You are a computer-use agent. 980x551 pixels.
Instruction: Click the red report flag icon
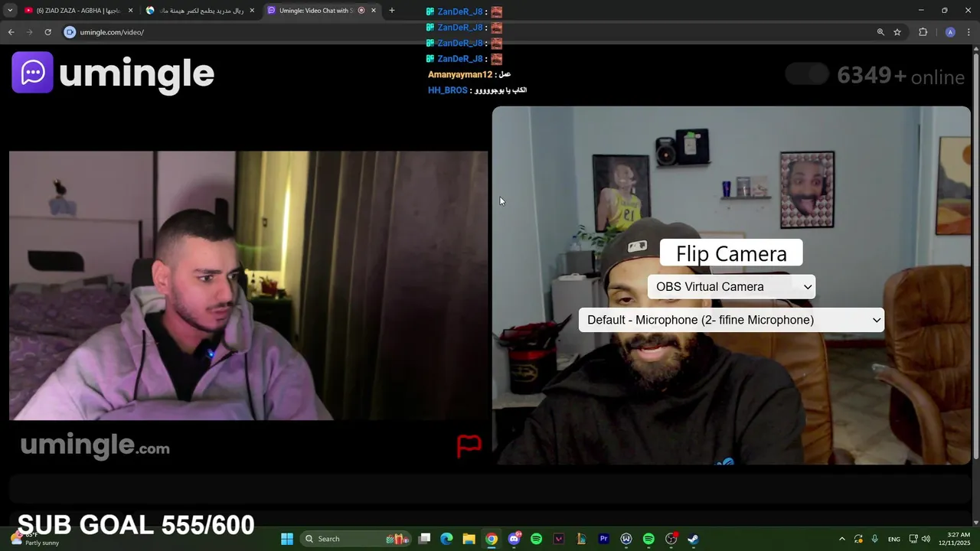[x=469, y=445]
